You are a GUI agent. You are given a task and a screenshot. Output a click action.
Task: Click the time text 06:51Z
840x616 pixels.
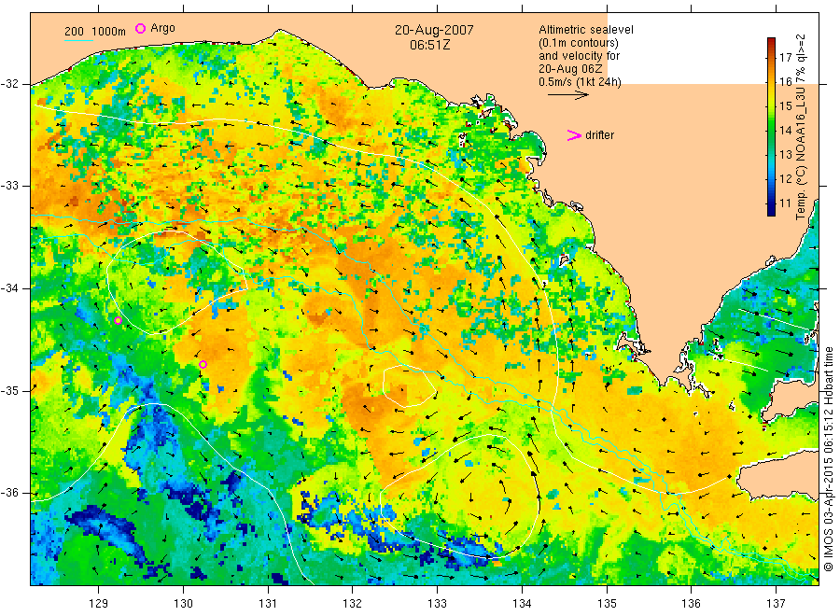click(430, 45)
